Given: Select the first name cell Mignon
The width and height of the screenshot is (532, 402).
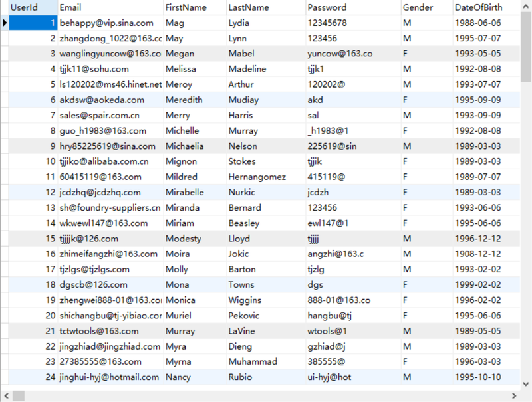Looking at the screenshot, I should pos(195,161).
